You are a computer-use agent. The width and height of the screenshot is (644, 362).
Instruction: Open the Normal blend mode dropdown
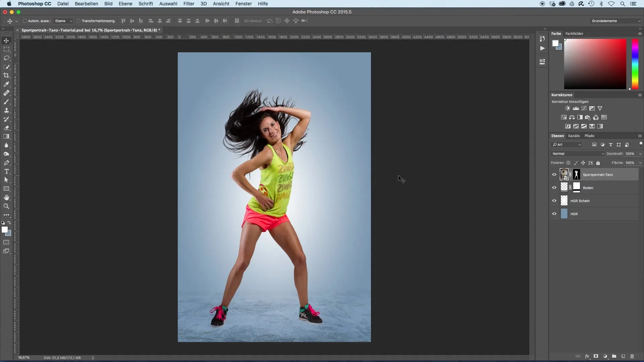click(578, 154)
